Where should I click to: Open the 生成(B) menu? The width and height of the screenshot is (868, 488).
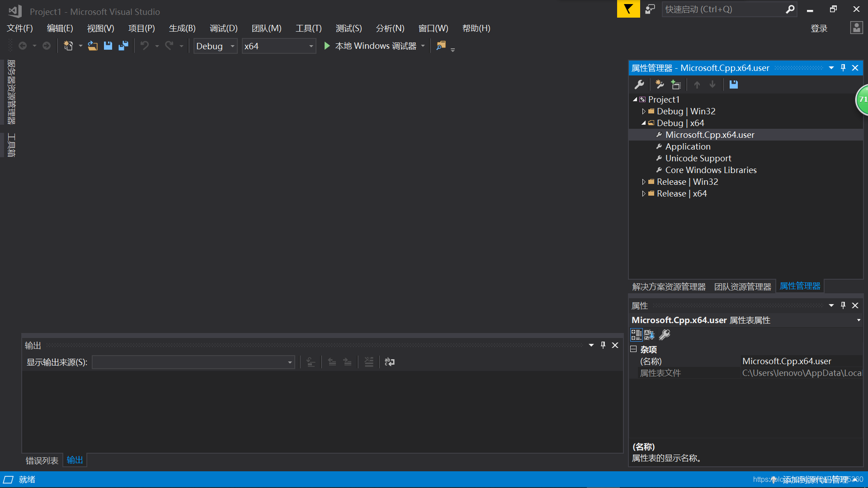(x=182, y=28)
